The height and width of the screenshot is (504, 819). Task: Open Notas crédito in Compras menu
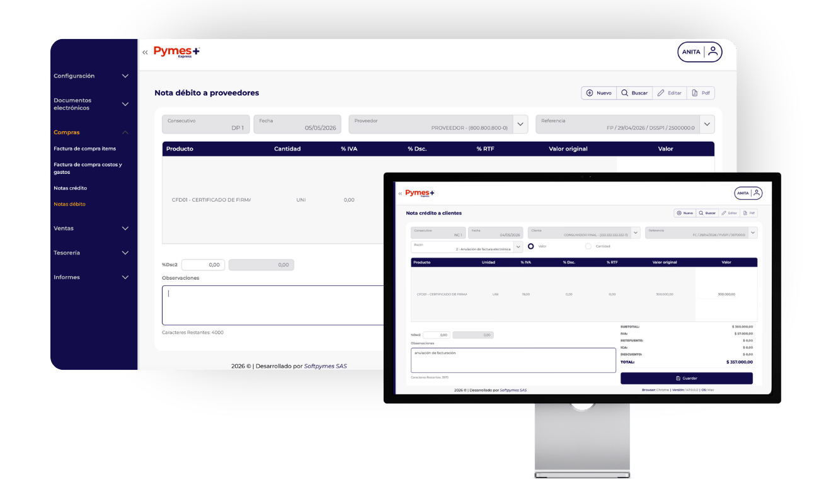point(71,188)
